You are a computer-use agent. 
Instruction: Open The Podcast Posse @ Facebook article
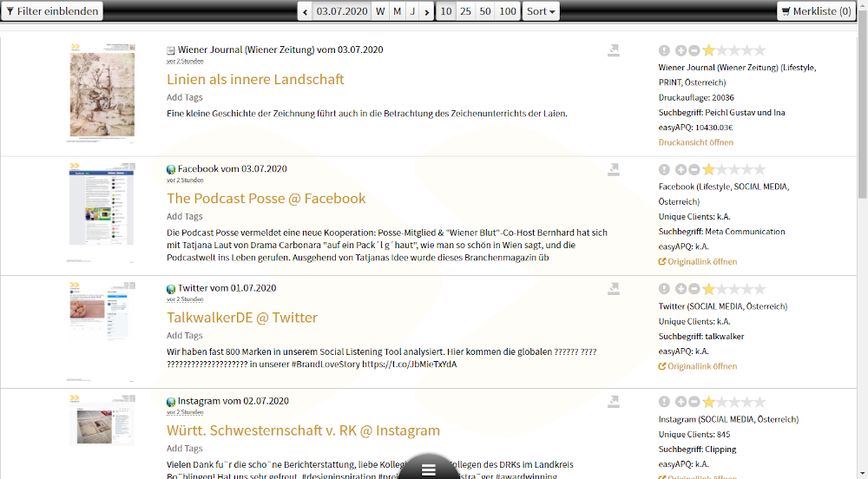point(266,198)
